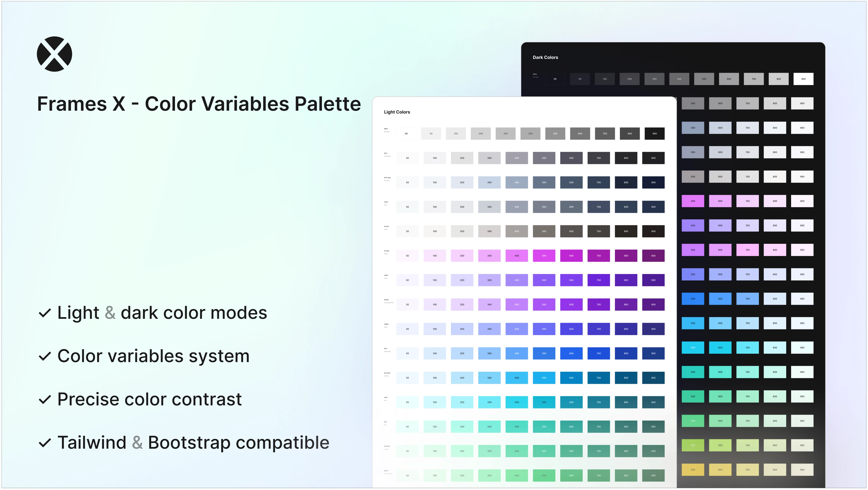Screen dimensions: 868x490
Task: Pick the sky-blue 700 swatch
Action: 599,378
